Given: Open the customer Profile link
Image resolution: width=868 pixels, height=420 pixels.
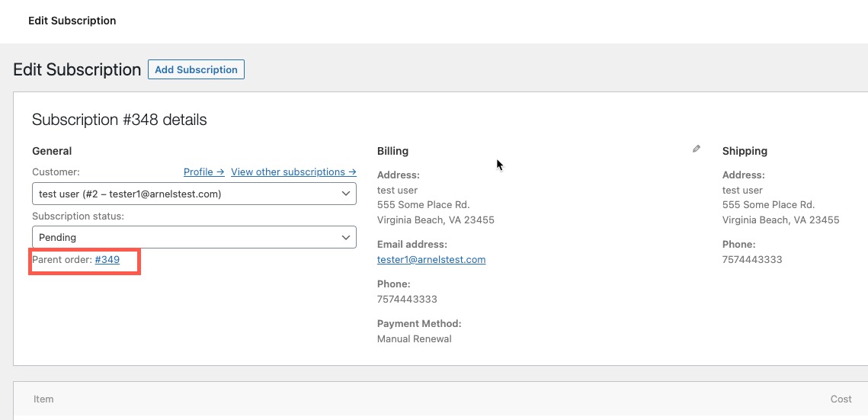Looking at the screenshot, I should (x=203, y=172).
